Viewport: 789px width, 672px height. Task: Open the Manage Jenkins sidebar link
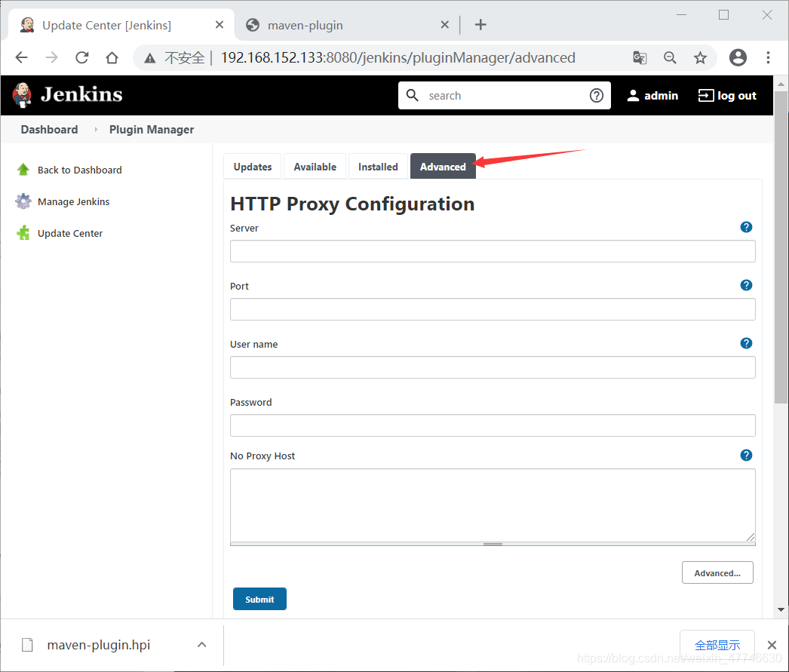pos(73,201)
